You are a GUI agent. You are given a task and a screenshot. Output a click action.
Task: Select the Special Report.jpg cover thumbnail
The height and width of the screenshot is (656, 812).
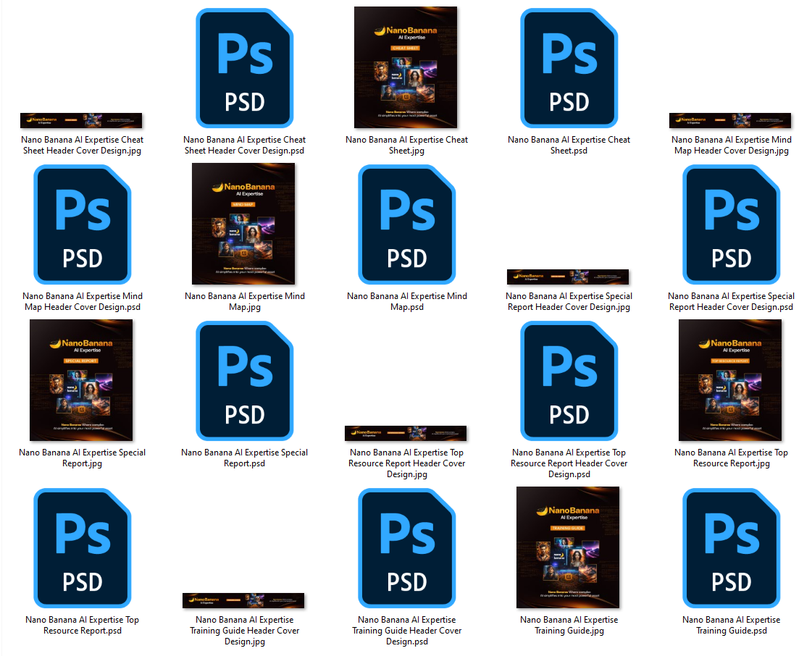[81, 380]
